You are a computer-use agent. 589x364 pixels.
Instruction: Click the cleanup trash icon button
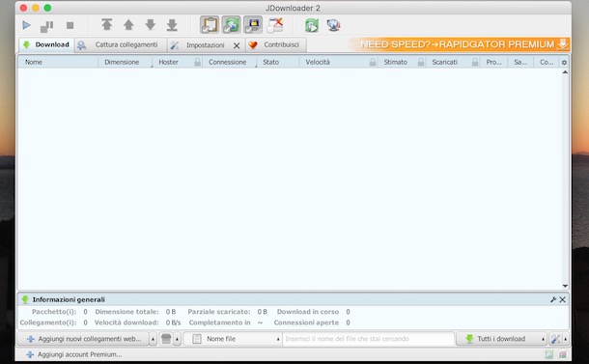click(166, 339)
